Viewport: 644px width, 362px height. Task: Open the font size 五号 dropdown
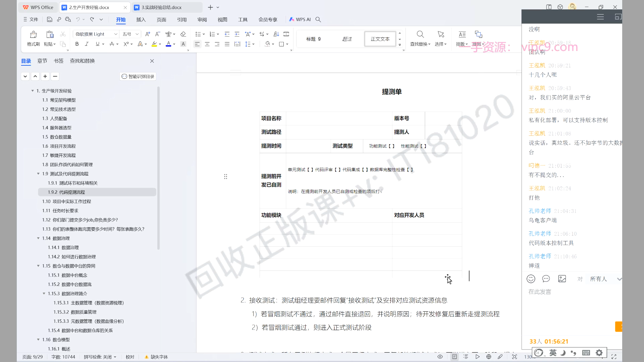pyautogui.click(x=137, y=34)
